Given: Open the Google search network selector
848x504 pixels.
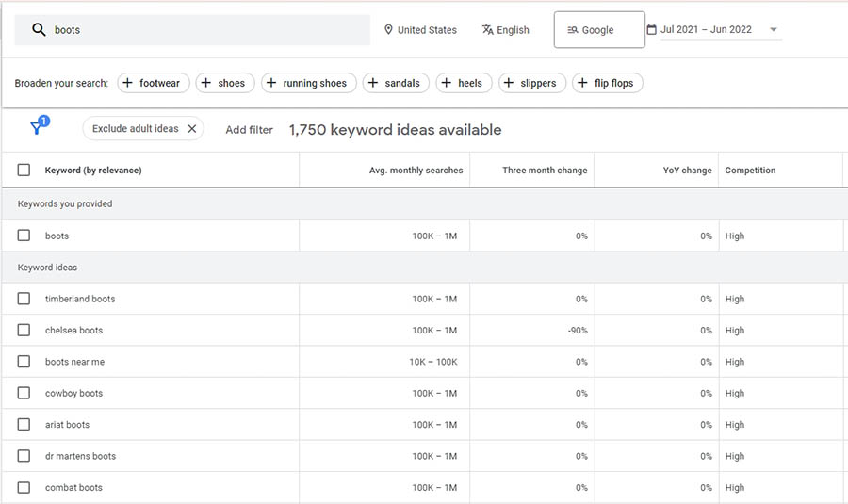Looking at the screenshot, I should (599, 30).
